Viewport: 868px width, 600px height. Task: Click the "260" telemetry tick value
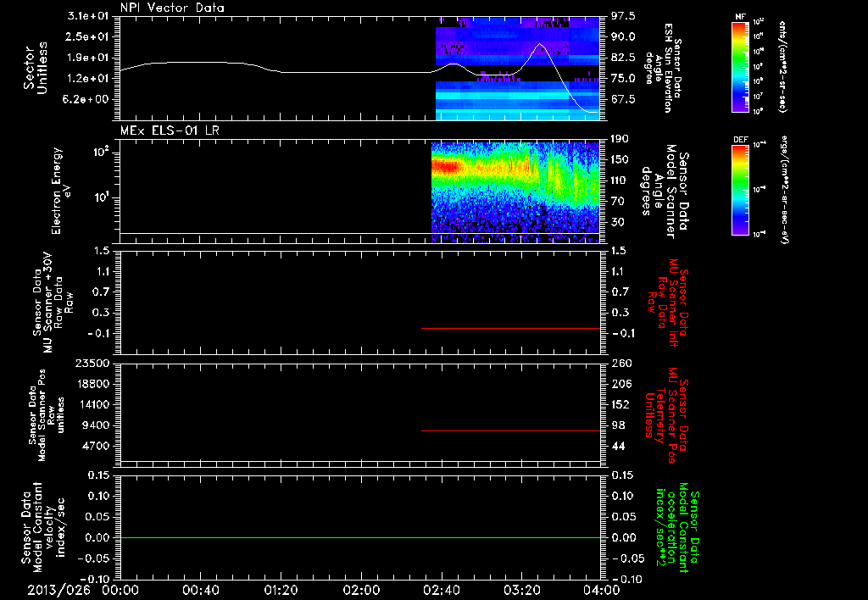click(x=621, y=363)
